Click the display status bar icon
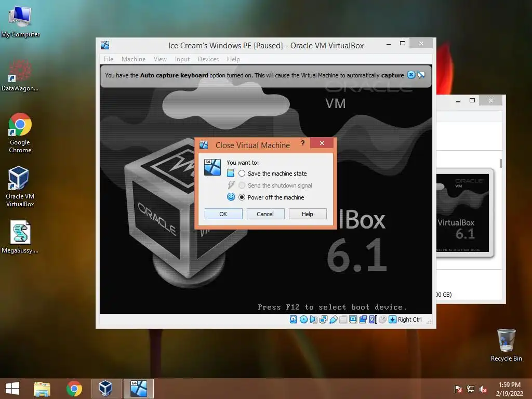 [353, 320]
